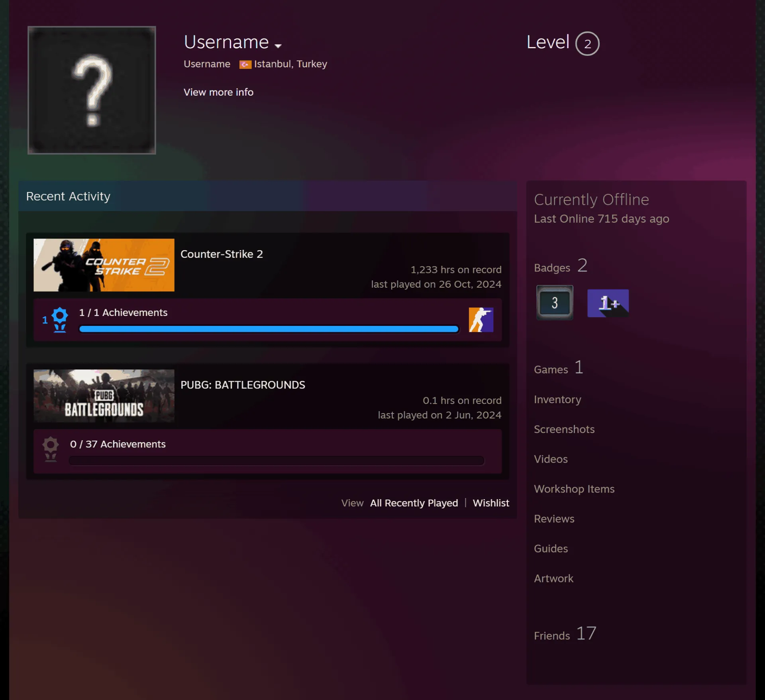Click the Currently Offline status text
The image size is (765, 700).
pos(591,200)
